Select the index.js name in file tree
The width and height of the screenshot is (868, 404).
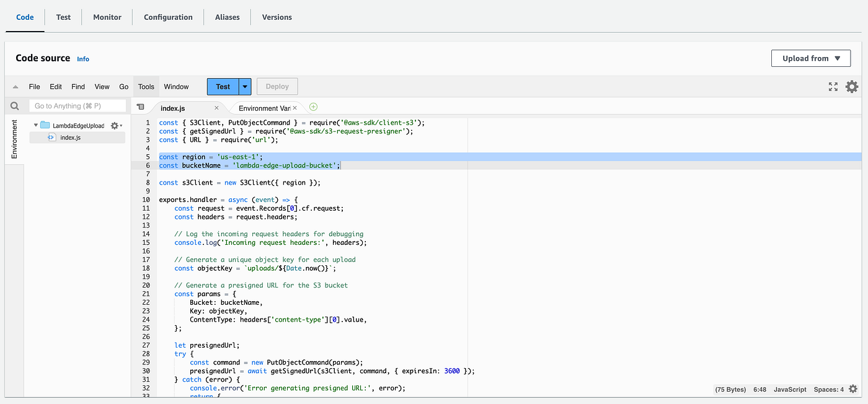click(x=70, y=137)
